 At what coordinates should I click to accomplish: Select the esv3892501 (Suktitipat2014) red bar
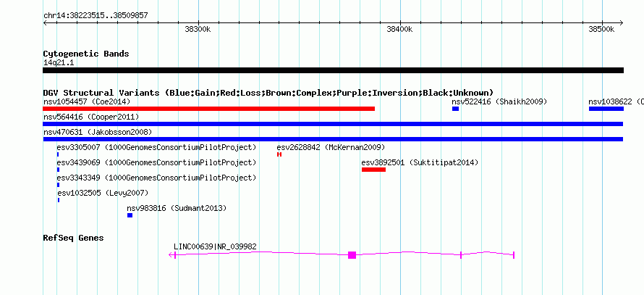pyautogui.click(x=374, y=170)
